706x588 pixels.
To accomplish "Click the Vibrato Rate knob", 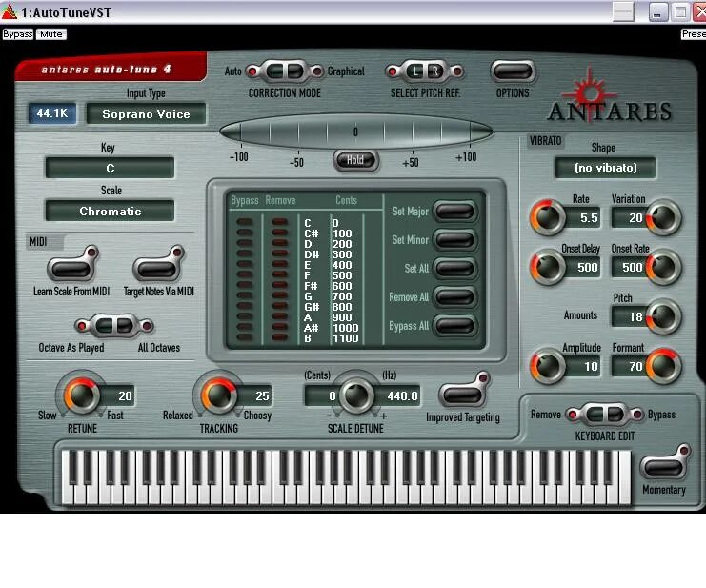I will [548, 217].
